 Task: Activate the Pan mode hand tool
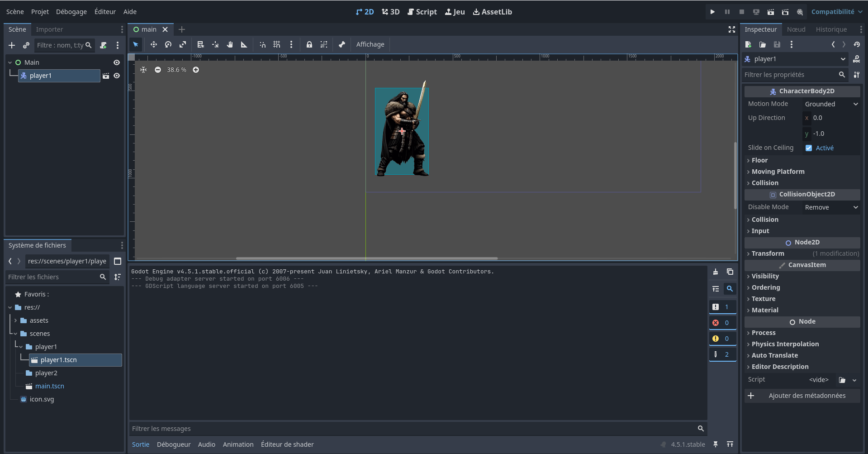pyautogui.click(x=230, y=44)
